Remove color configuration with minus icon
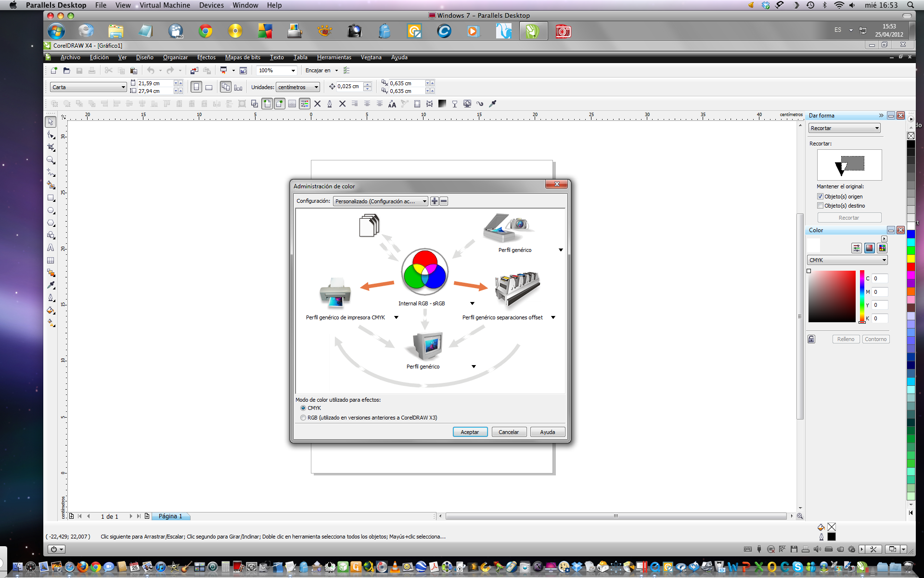This screenshot has height=578, width=924. pyautogui.click(x=444, y=201)
